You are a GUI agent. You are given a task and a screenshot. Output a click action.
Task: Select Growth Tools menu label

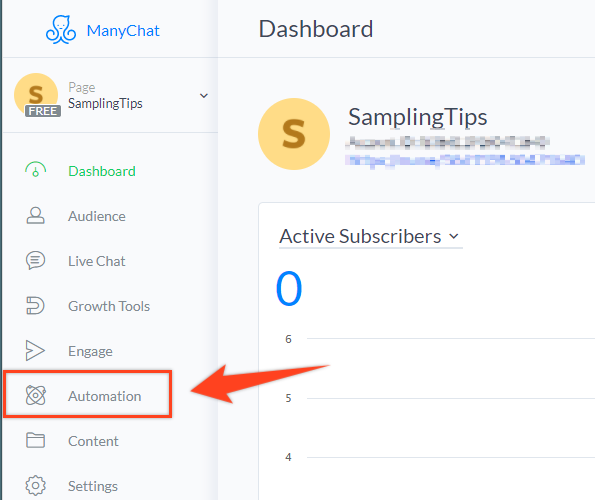109,306
